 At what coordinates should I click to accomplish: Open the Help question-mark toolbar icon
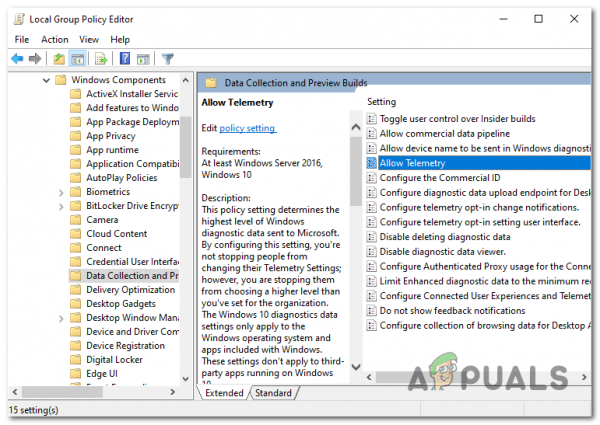125,59
